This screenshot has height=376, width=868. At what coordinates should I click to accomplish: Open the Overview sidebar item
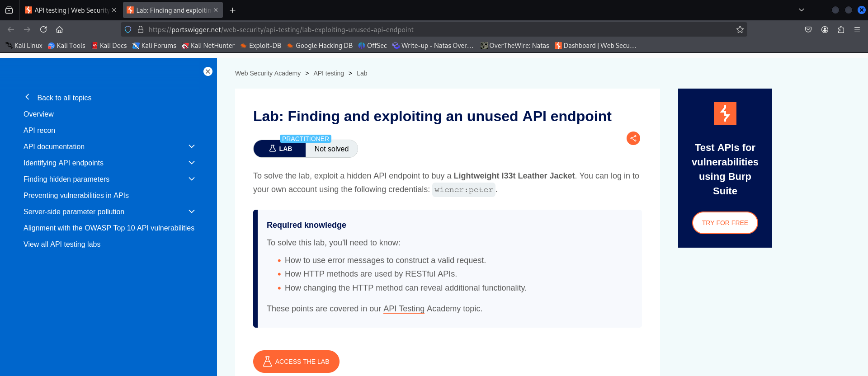[x=38, y=114]
